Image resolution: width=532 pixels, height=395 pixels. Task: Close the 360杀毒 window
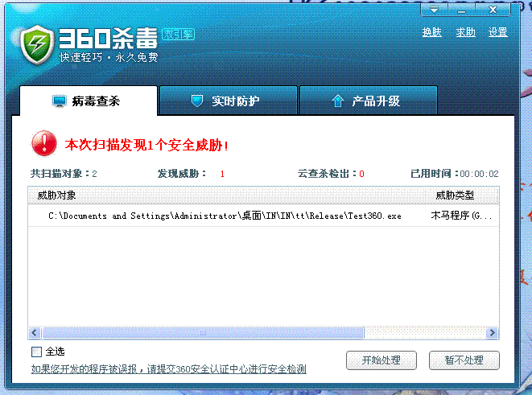tap(493, 10)
